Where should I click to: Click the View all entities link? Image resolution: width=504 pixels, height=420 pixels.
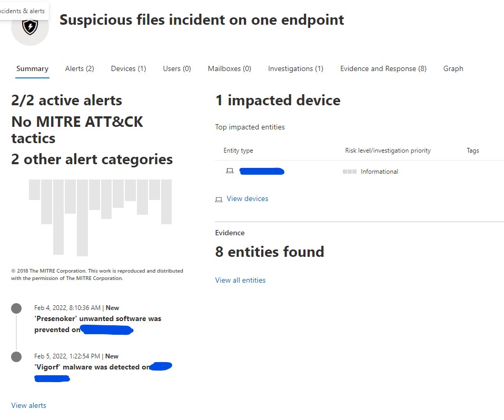pos(240,280)
